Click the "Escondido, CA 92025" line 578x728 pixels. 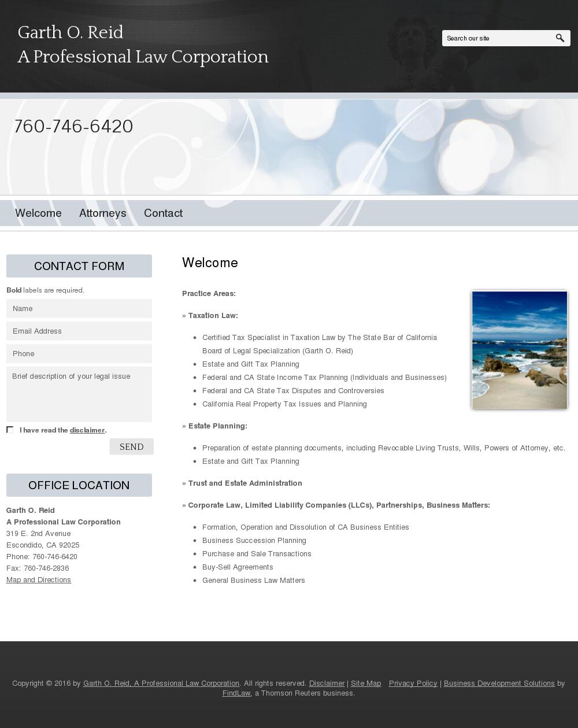pyautogui.click(x=43, y=545)
